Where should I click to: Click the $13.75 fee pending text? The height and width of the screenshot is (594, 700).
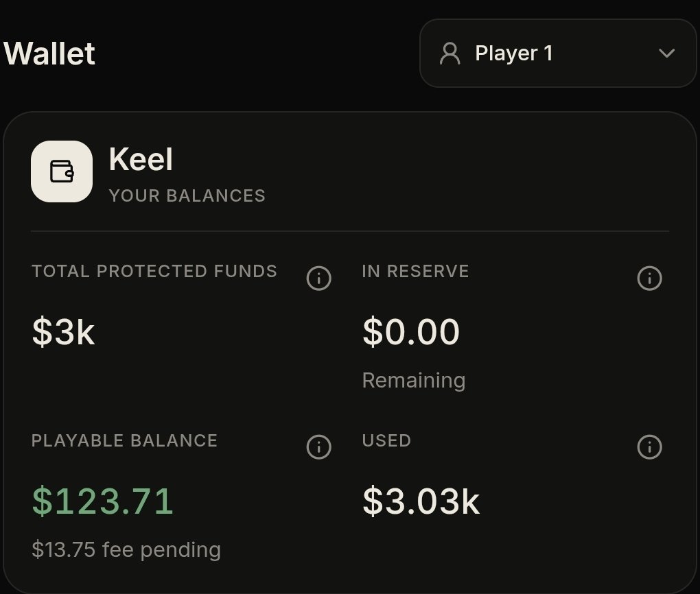[x=126, y=550]
